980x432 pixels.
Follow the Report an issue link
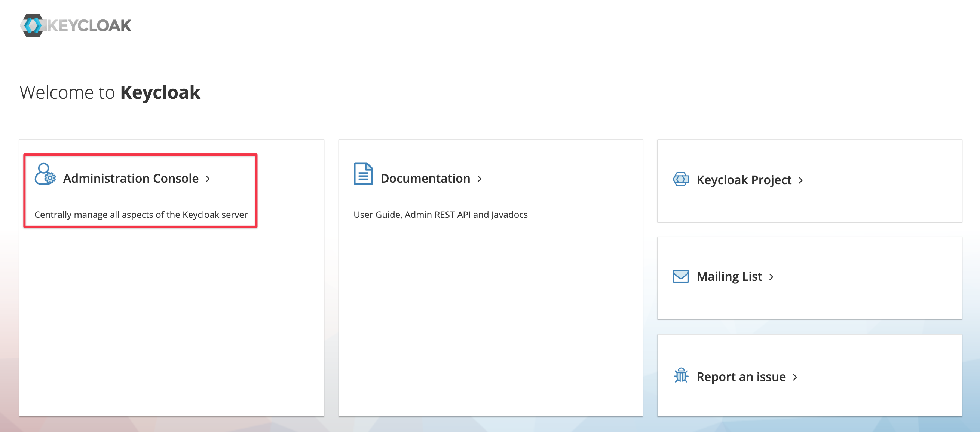point(741,377)
